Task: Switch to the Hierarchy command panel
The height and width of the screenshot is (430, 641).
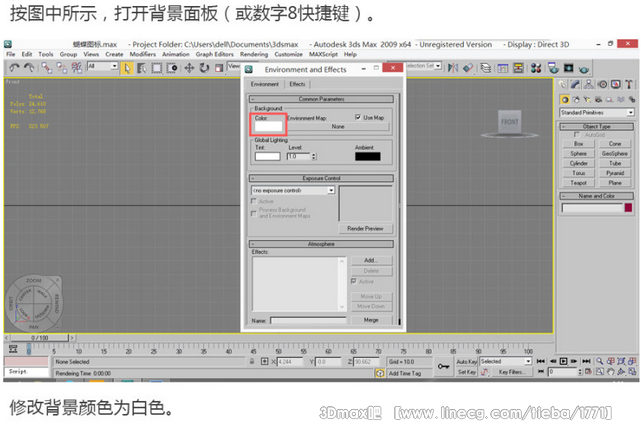Action: tap(589, 85)
